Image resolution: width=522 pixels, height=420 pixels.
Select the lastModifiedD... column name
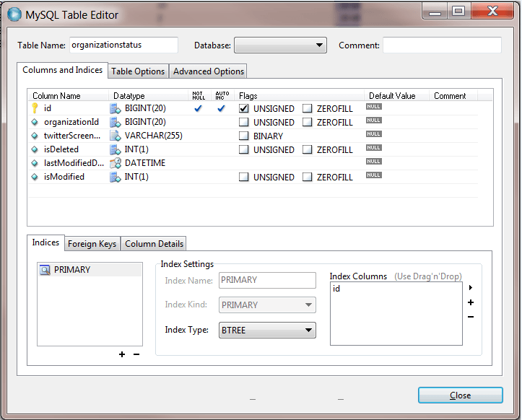click(x=74, y=163)
